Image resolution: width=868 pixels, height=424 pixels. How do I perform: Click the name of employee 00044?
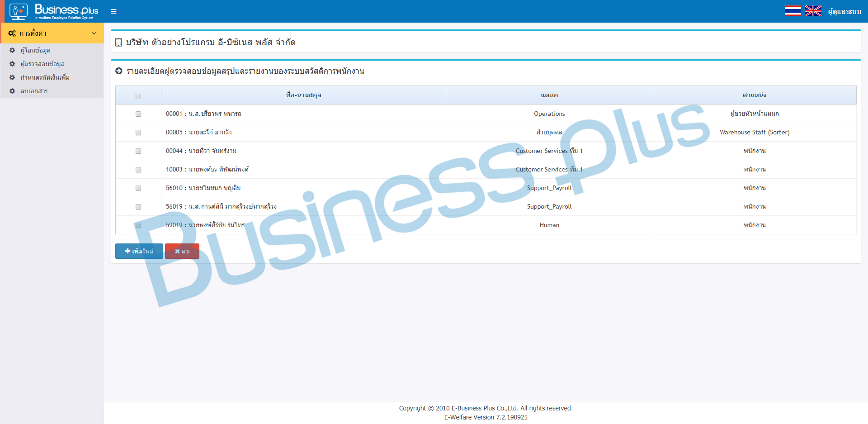[201, 151]
